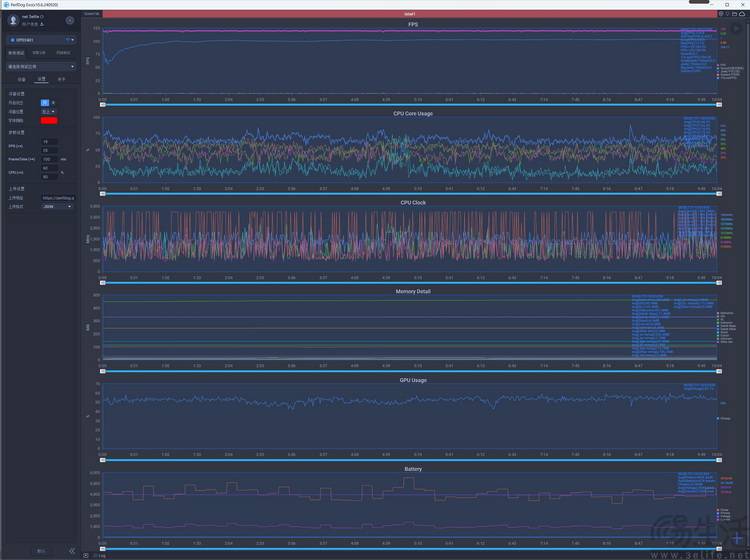Click the user avatar icon
The image size is (750, 560).
pyautogui.click(x=14, y=19)
